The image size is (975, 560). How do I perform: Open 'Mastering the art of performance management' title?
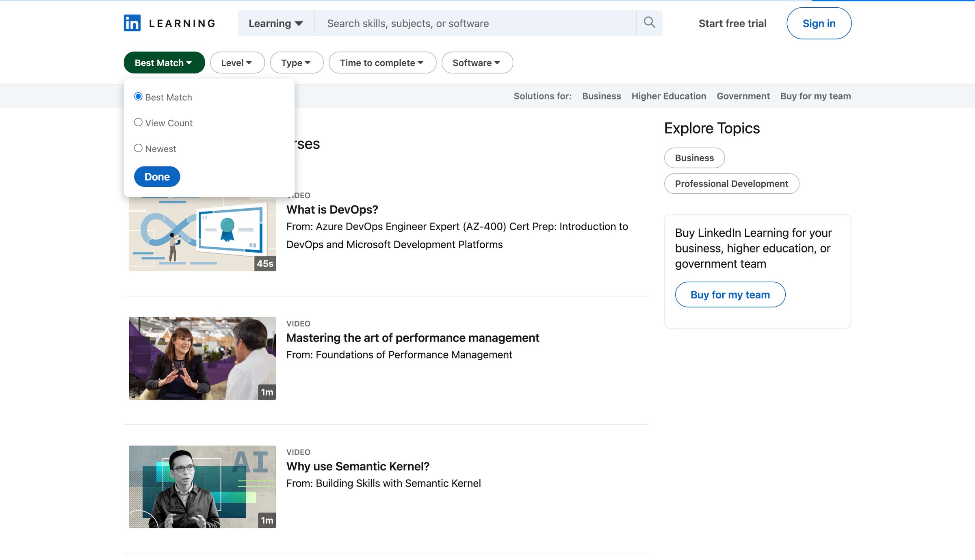point(412,337)
